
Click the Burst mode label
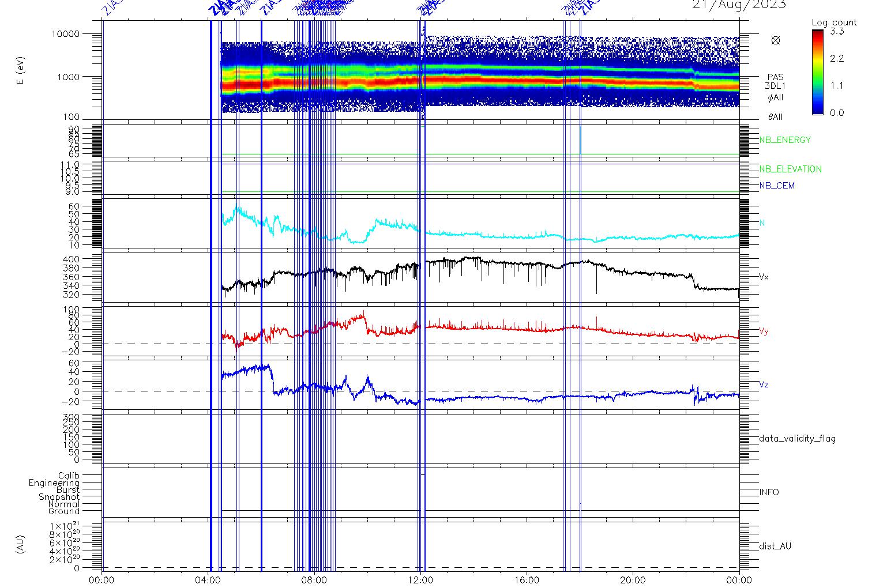68,490
